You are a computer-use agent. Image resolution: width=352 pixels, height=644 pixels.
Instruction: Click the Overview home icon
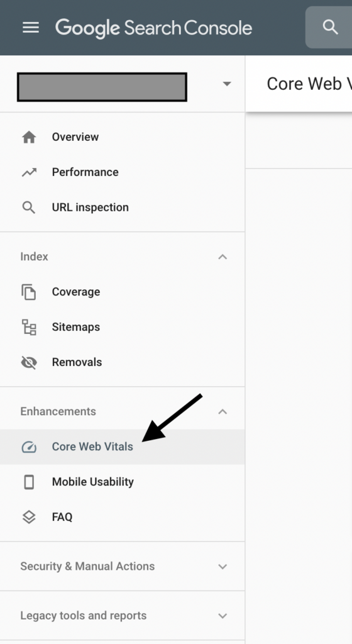pyautogui.click(x=29, y=137)
